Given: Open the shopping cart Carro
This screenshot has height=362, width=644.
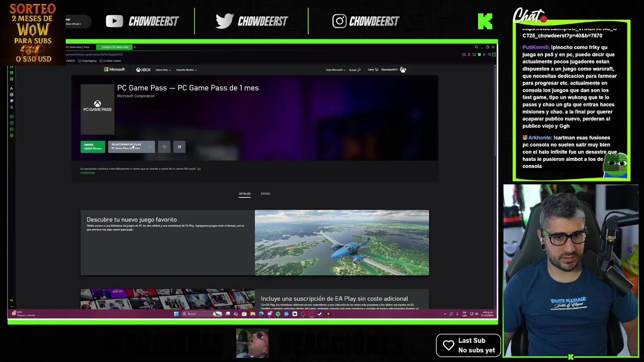Looking at the screenshot, I should (x=373, y=70).
